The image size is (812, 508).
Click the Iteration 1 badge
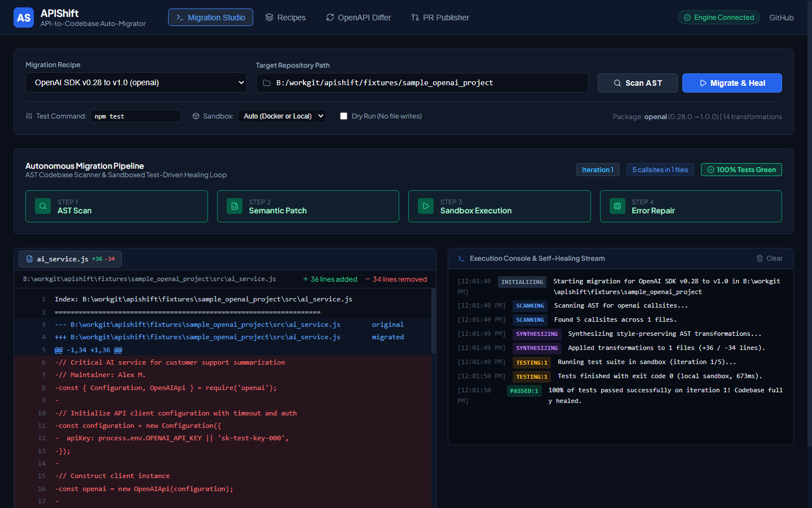click(598, 170)
